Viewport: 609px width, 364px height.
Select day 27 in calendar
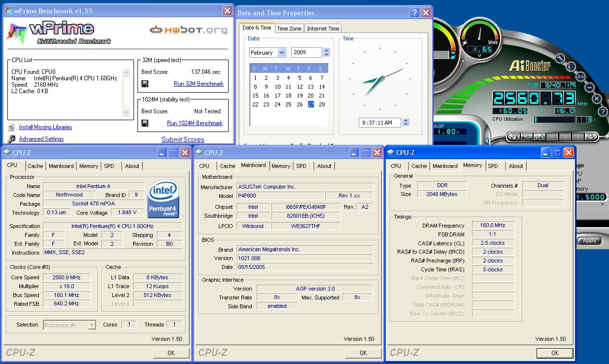pos(310,104)
